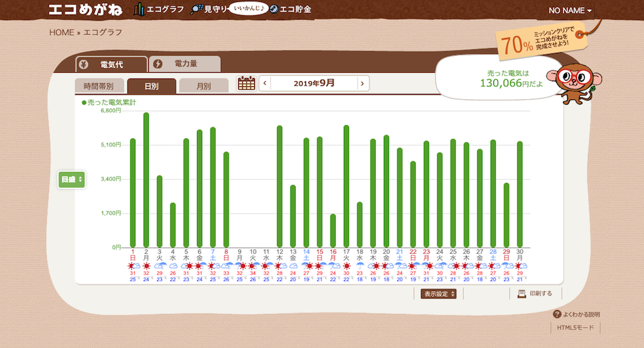This screenshot has width=644, height=348.
Task: Click the エコめがね logo
Action: coord(86,10)
